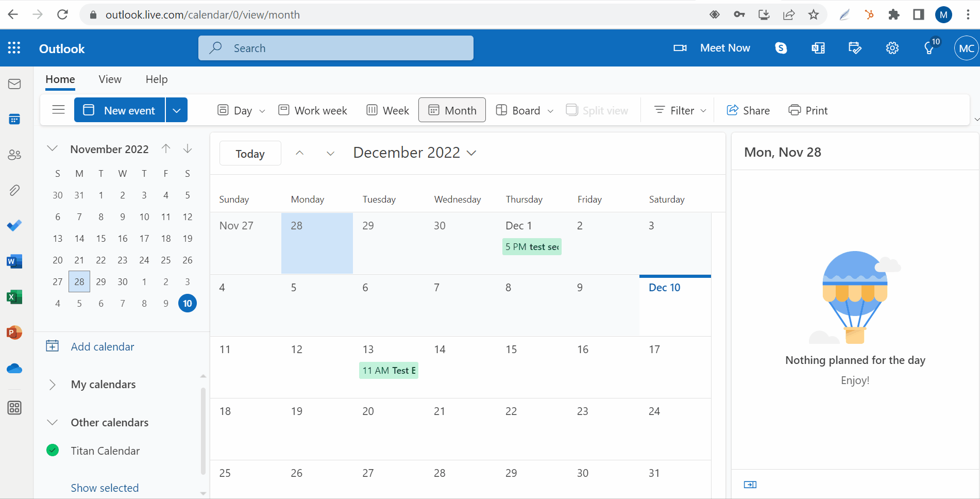
Task: Hide the day panel at bottom right
Action: coord(750,485)
